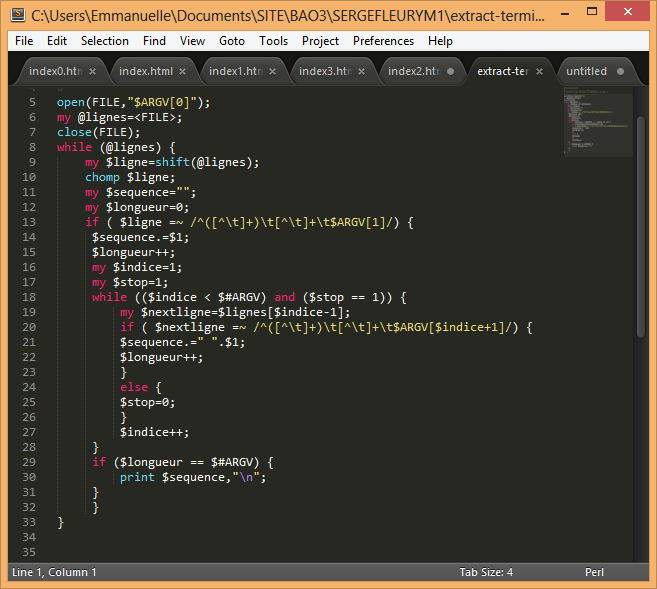Switch to the index3.htm tab
This screenshot has width=657, height=589.
(x=325, y=71)
